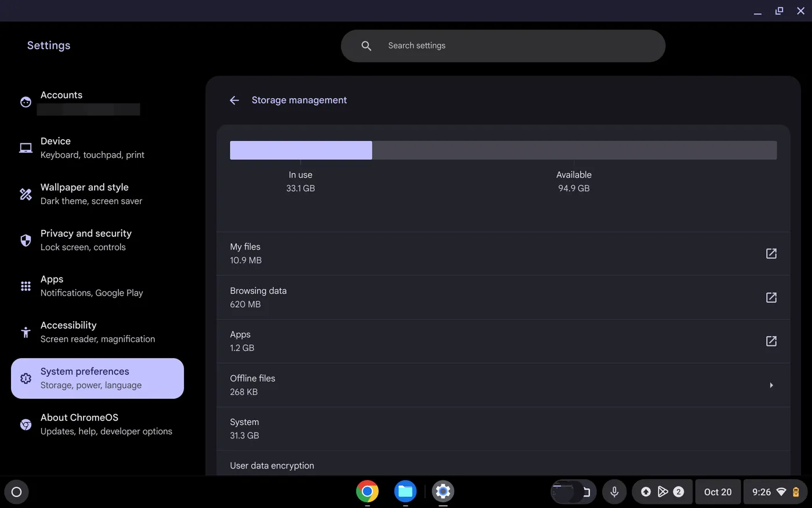This screenshot has width=812, height=508.
Task: Open Chrome browser from the shelf
Action: point(367,491)
